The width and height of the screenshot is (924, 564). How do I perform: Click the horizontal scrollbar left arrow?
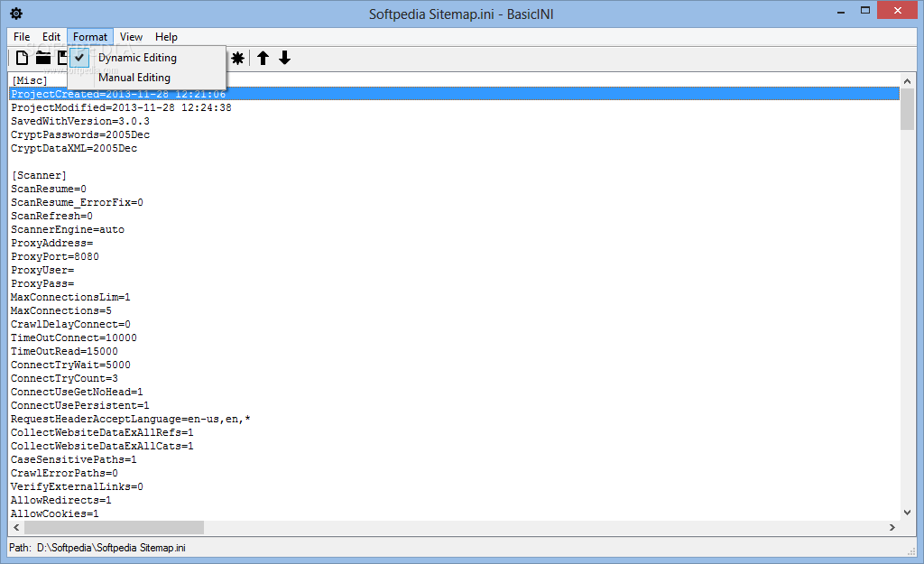tap(16, 528)
